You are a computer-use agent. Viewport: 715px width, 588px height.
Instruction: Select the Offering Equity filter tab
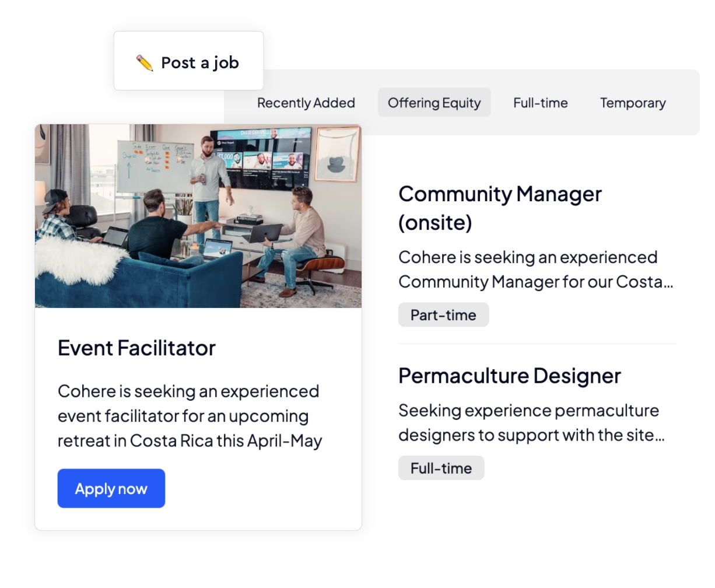pyautogui.click(x=434, y=103)
